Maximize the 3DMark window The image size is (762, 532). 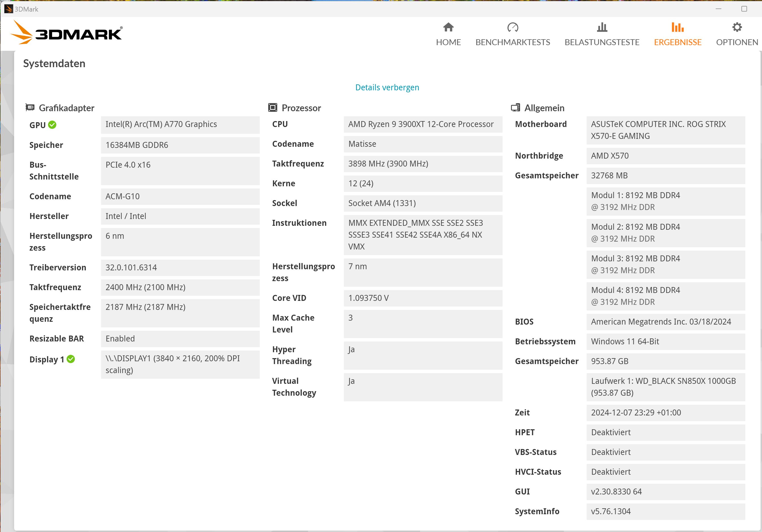[x=744, y=9]
